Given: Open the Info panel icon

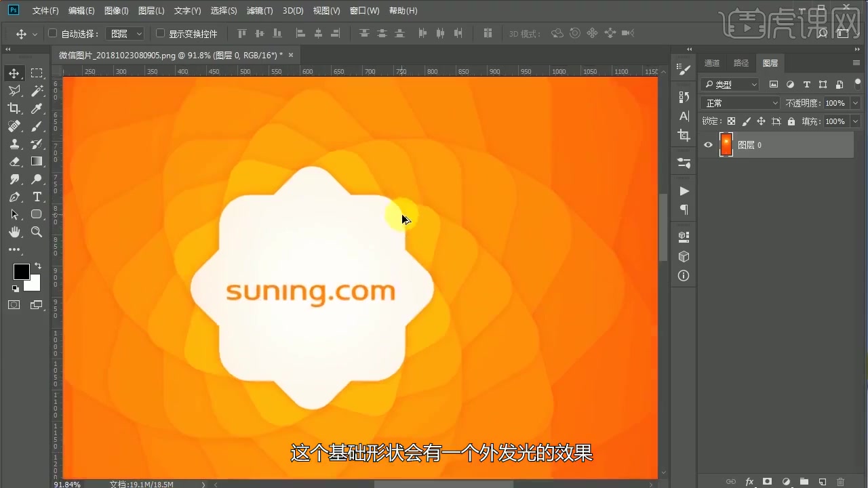Looking at the screenshot, I should [x=684, y=275].
